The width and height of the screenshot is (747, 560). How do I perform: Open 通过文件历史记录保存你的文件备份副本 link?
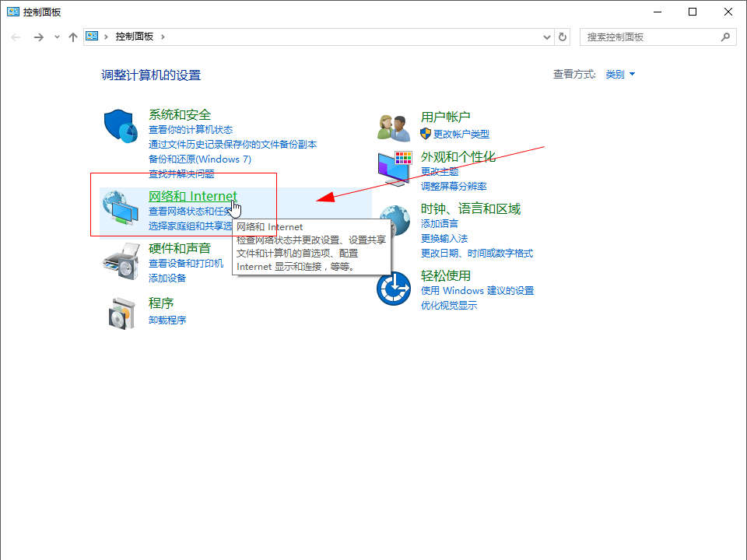click(233, 145)
